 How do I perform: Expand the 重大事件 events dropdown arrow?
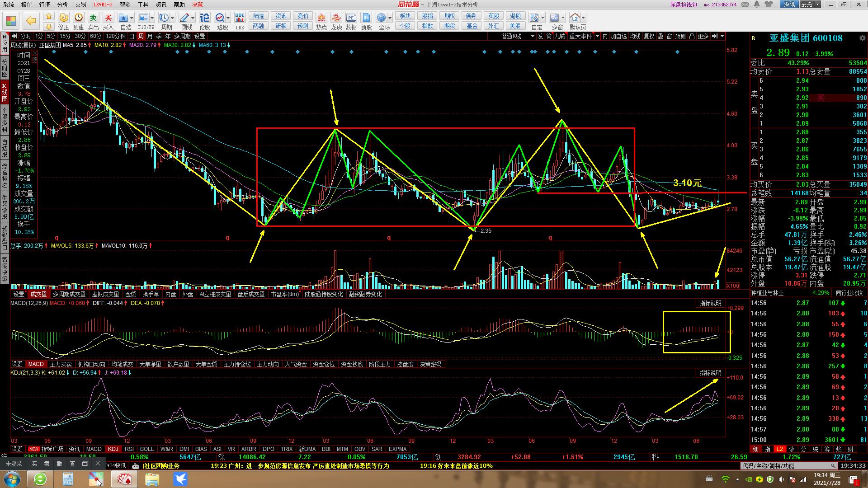pyautogui.click(x=597, y=36)
